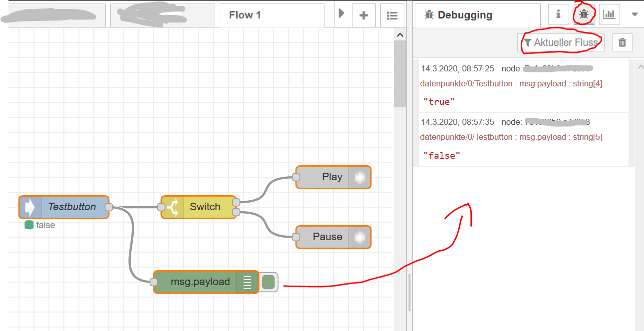
Task: Click the Aktueller Fluss filter button
Action: [561, 42]
